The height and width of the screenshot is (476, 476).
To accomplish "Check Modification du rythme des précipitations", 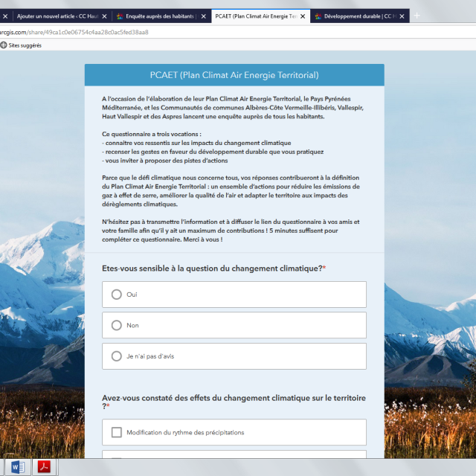I will (116, 432).
